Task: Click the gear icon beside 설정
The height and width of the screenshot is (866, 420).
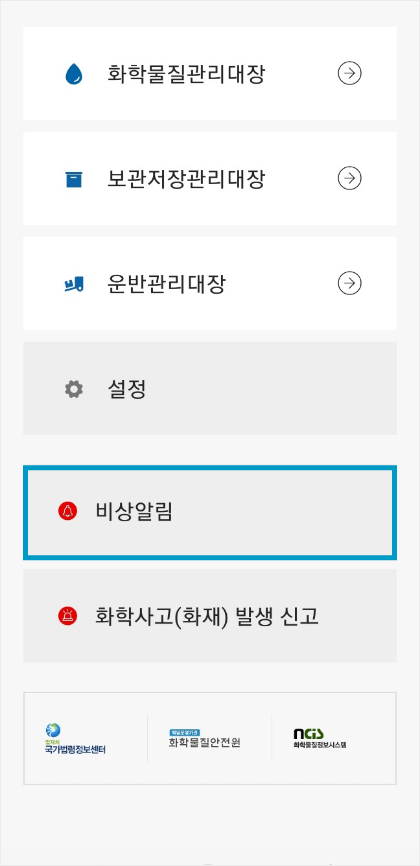Action: (x=74, y=389)
